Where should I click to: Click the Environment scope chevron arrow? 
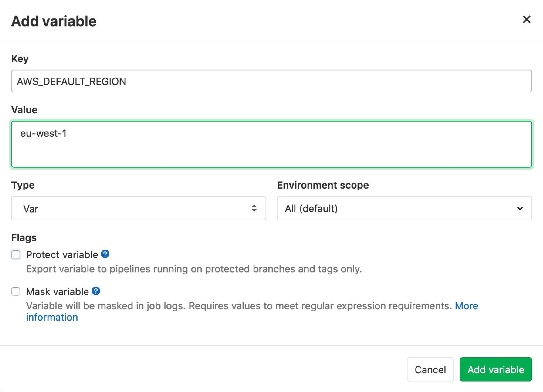pyautogui.click(x=520, y=208)
